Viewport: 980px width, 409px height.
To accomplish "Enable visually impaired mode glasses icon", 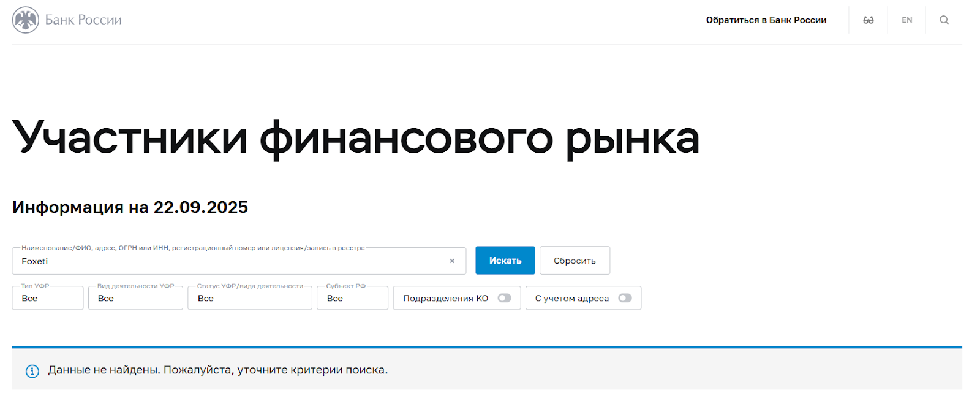I will pyautogui.click(x=868, y=20).
